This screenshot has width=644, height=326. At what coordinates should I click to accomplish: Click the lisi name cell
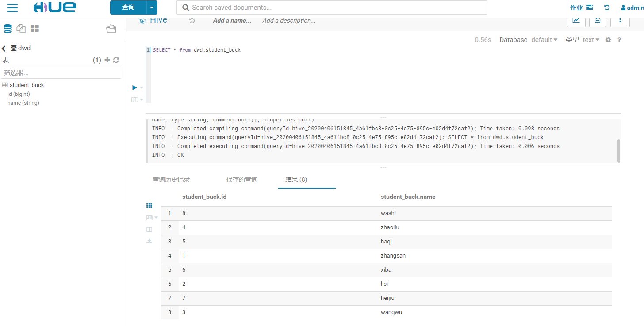(384, 284)
